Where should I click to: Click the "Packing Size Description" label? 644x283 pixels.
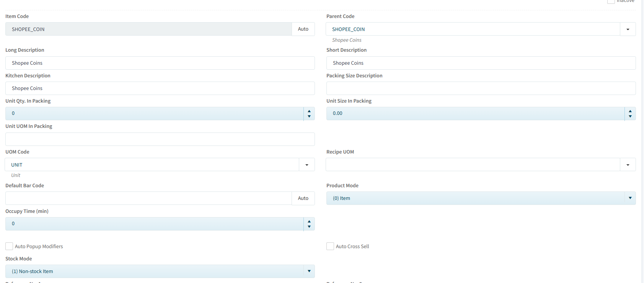click(354, 76)
